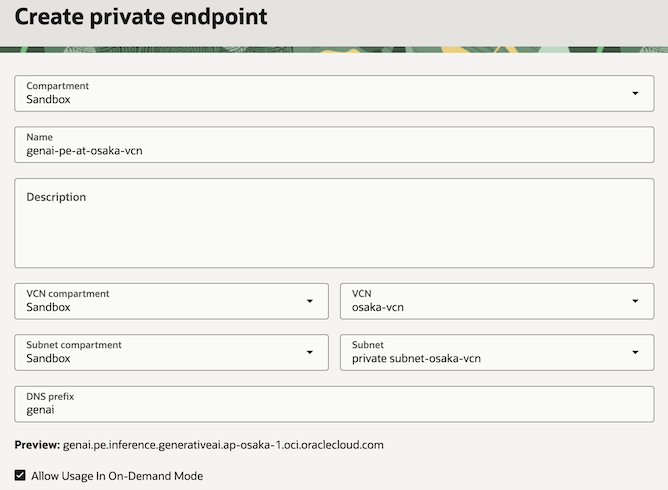Click the decorative green banner strip
The height and width of the screenshot is (490, 668).
(334, 47)
